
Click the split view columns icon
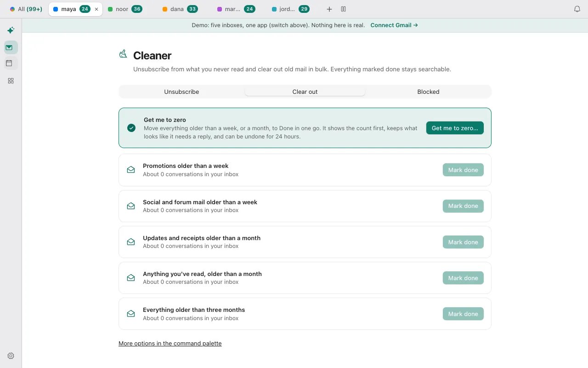pyautogui.click(x=344, y=9)
